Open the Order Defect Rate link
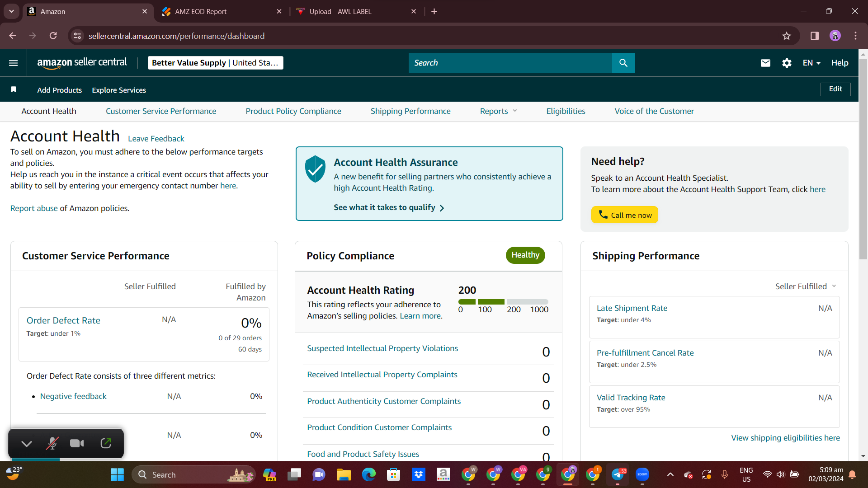The height and width of the screenshot is (488, 868). pyautogui.click(x=63, y=320)
